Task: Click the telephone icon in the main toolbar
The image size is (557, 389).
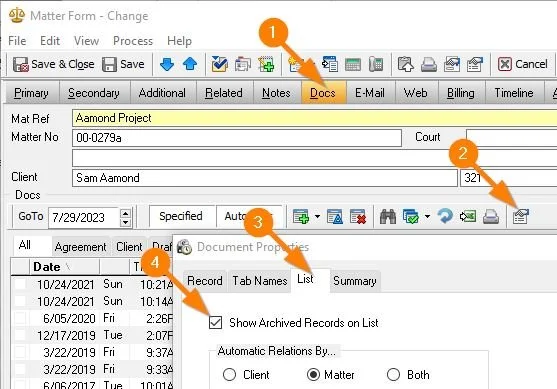Action: [x=376, y=64]
